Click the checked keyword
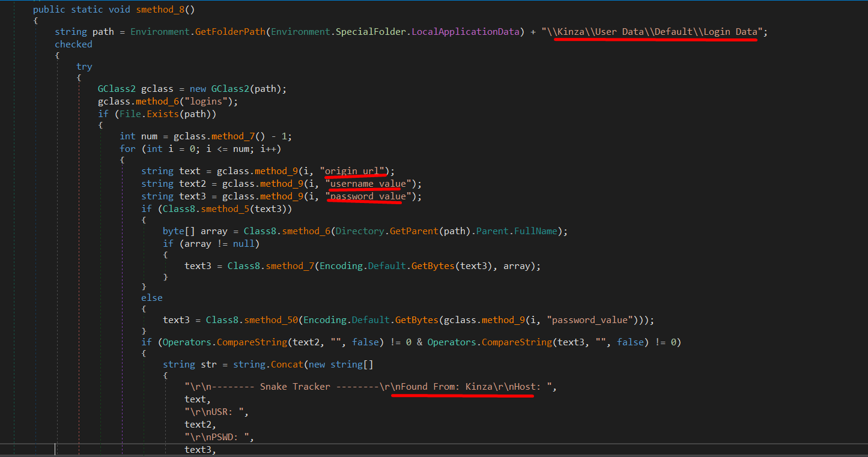 (x=73, y=44)
